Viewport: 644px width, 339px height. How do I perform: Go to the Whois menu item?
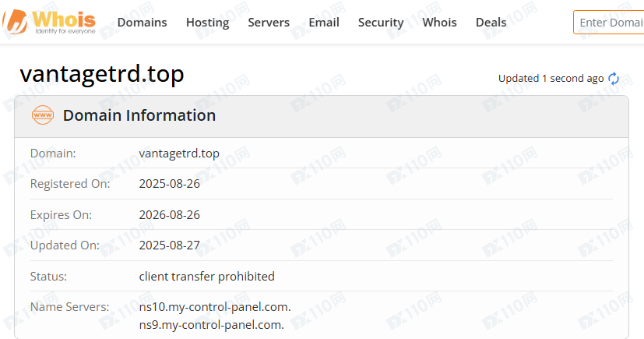440,23
